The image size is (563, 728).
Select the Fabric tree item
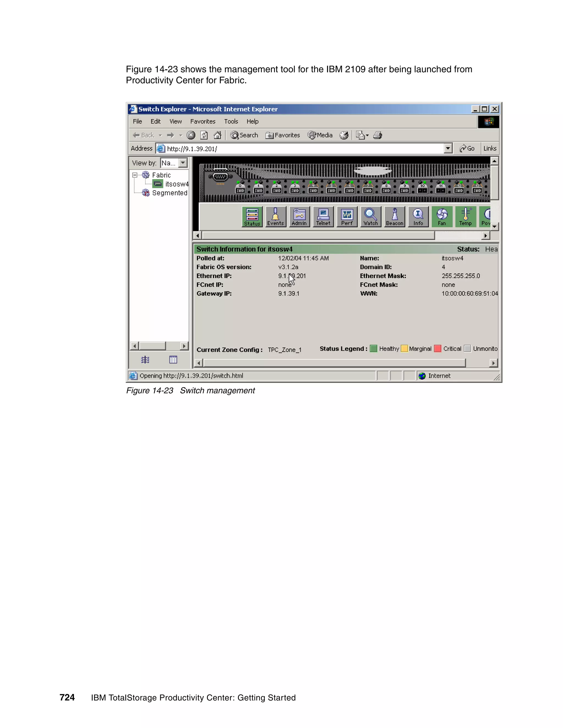(x=161, y=175)
